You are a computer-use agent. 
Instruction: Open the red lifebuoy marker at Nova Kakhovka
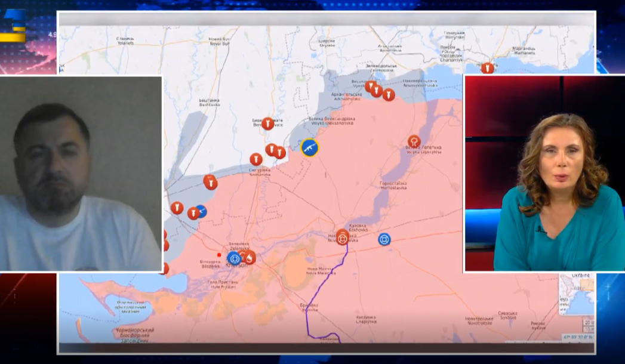point(343,238)
